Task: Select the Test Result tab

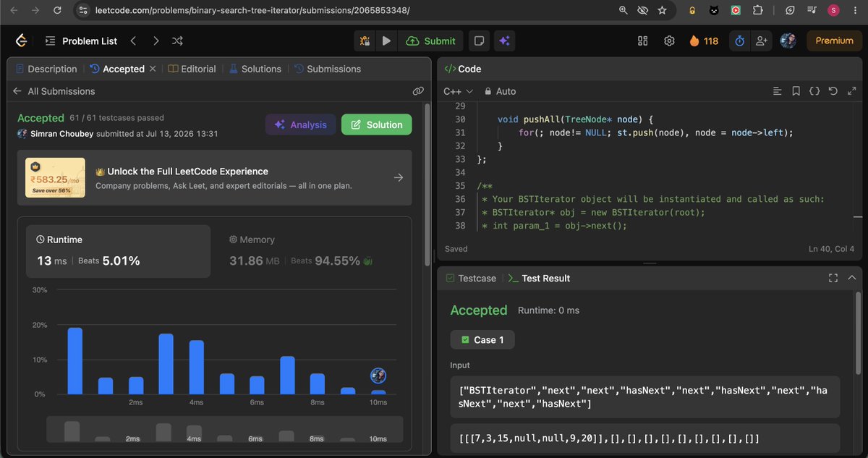Action: [539, 278]
